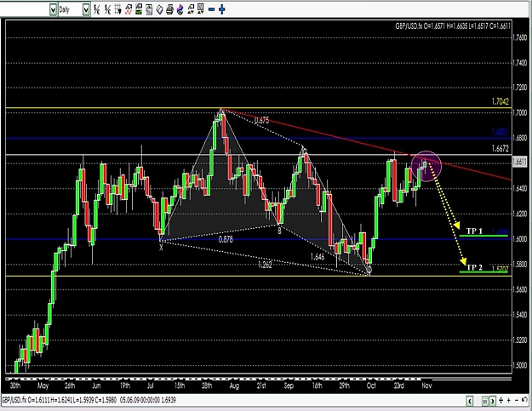Click the 0.675 ratio label near peak
This screenshot has height=411, width=532.
tap(261, 120)
